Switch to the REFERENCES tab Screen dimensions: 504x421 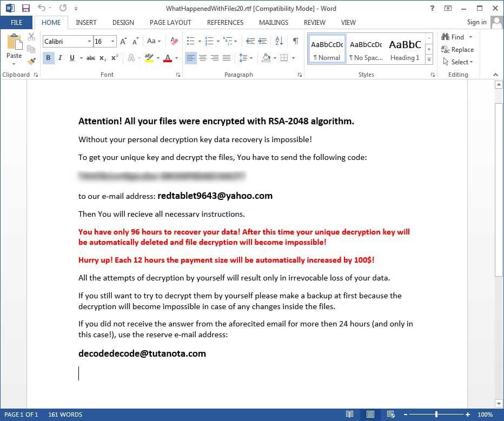point(225,23)
